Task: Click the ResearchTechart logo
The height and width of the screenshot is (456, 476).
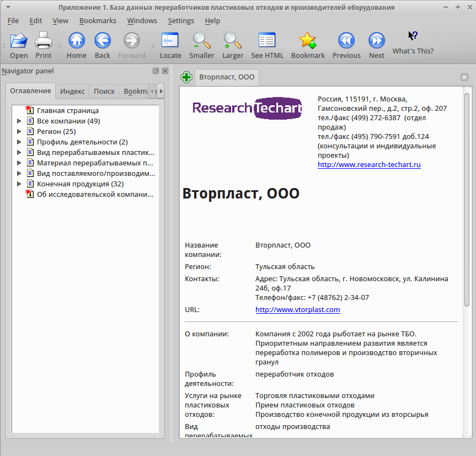Action: (x=247, y=108)
